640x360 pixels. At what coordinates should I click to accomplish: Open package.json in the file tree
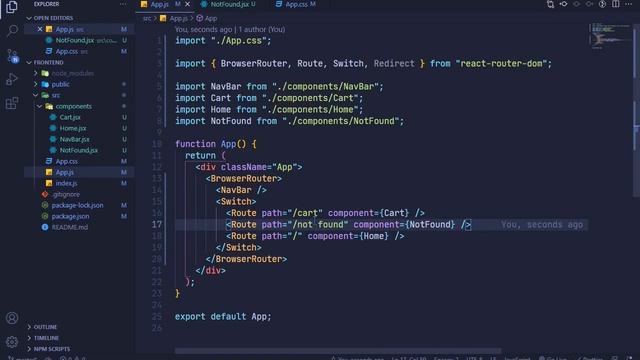coord(70,217)
